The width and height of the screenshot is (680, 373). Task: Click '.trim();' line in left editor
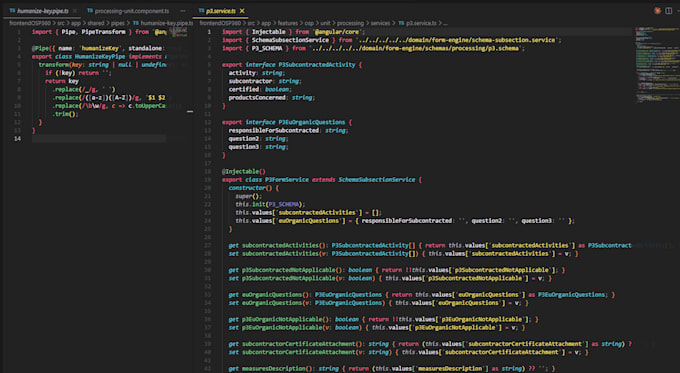pyautogui.click(x=65, y=114)
